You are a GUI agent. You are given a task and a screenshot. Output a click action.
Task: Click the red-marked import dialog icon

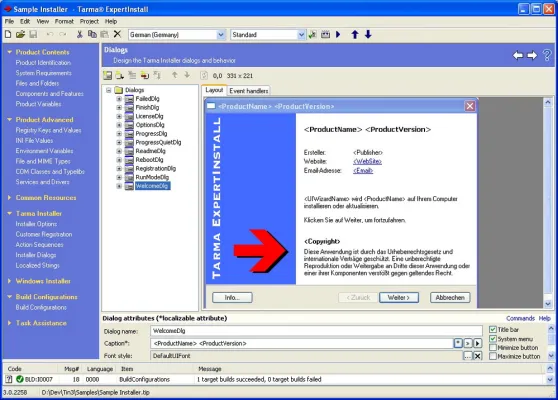(144, 75)
